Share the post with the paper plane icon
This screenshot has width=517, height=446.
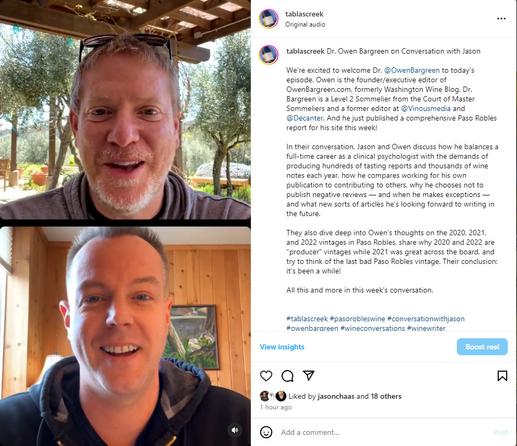point(309,375)
